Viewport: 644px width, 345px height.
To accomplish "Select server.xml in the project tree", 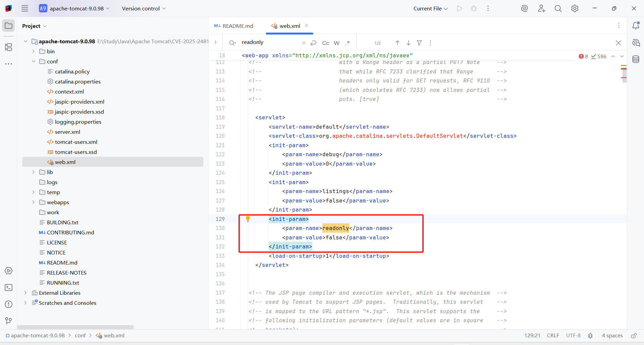I will [67, 132].
